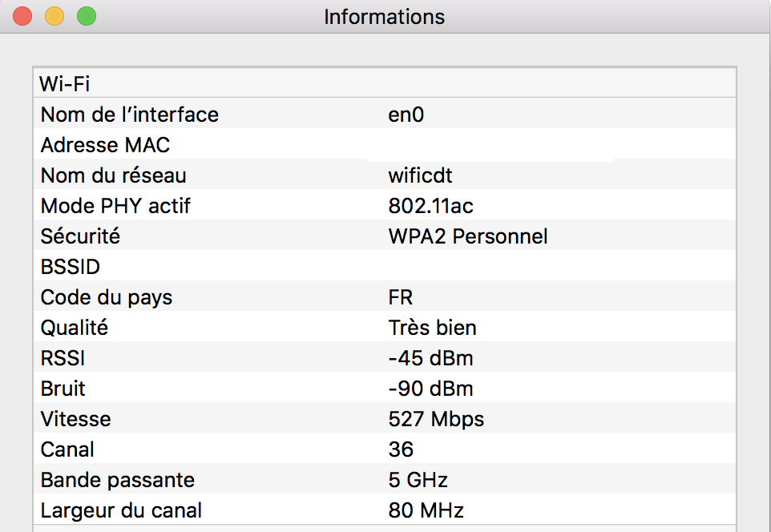Select the Qualité row
771x532 pixels.
click(x=385, y=327)
